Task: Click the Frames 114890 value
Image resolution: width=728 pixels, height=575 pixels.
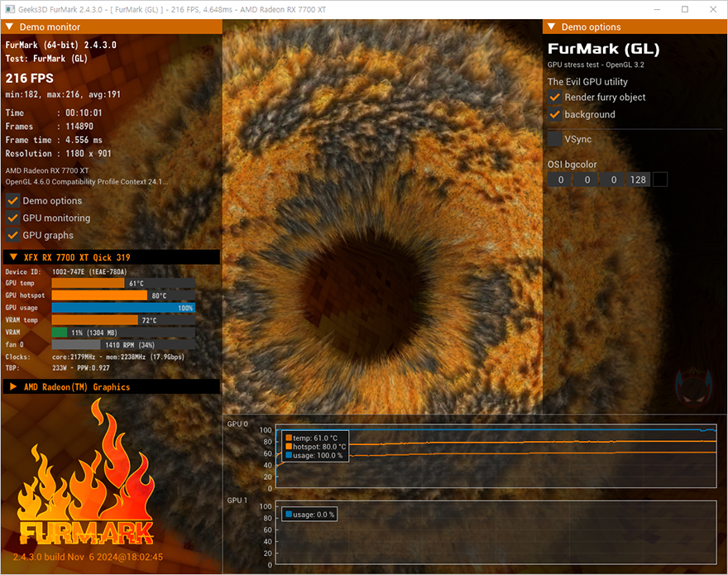Action: click(x=79, y=127)
